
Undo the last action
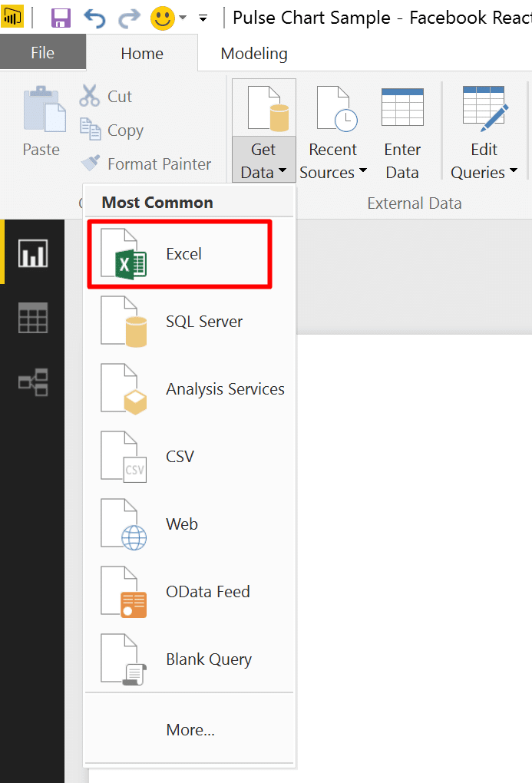94,18
